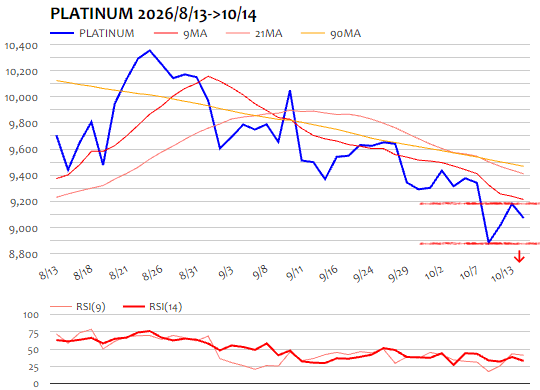Click the 8/13 date label
Screen dimensions: 540x390
click(49, 273)
